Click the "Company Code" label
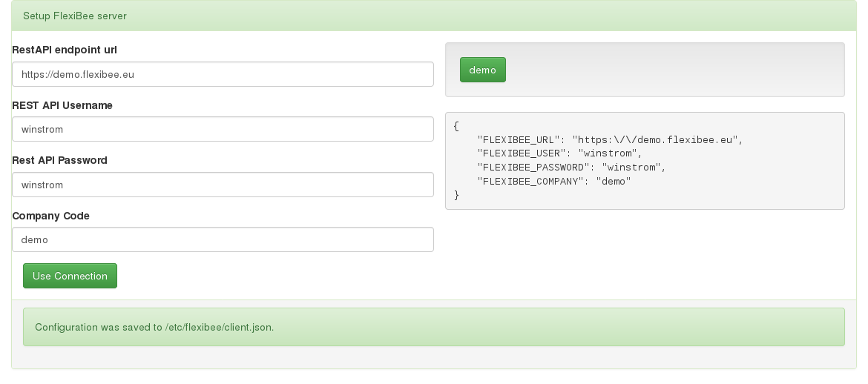 tap(51, 216)
